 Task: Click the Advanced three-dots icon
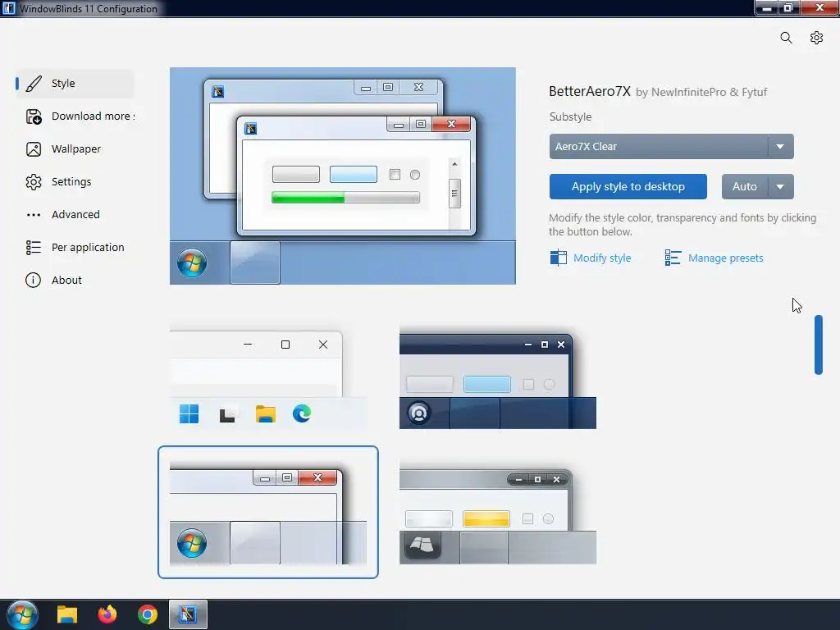click(x=33, y=215)
